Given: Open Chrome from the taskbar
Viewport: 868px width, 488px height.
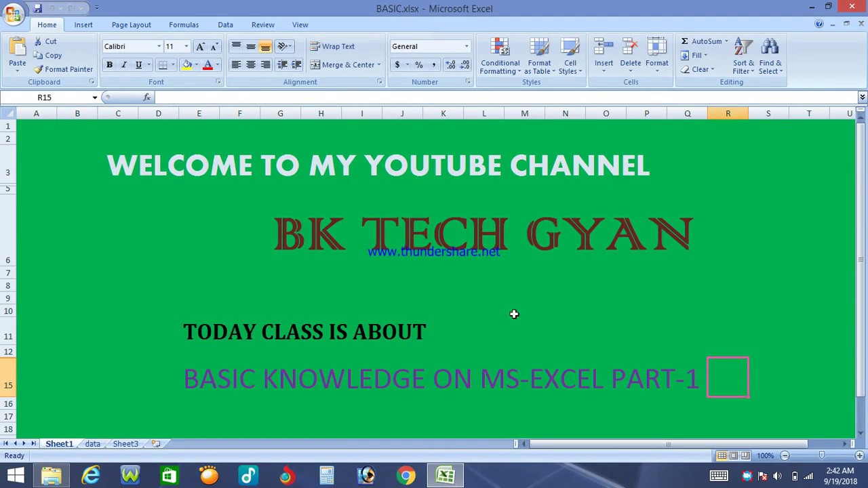Looking at the screenshot, I should 406,476.
